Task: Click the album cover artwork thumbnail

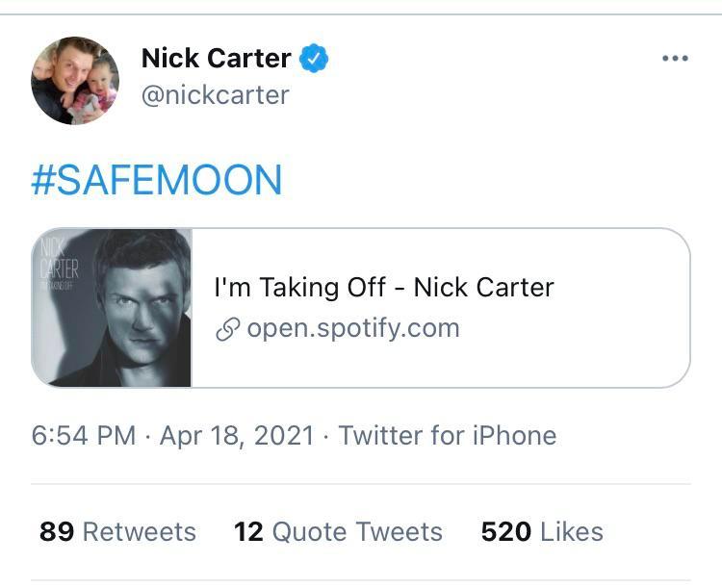Action: click(113, 308)
